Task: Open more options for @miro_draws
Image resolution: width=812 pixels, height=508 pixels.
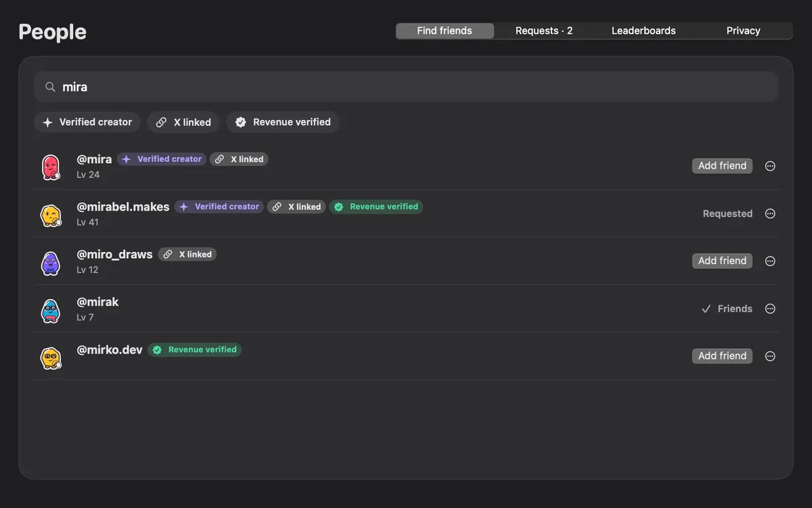Action: [770, 261]
